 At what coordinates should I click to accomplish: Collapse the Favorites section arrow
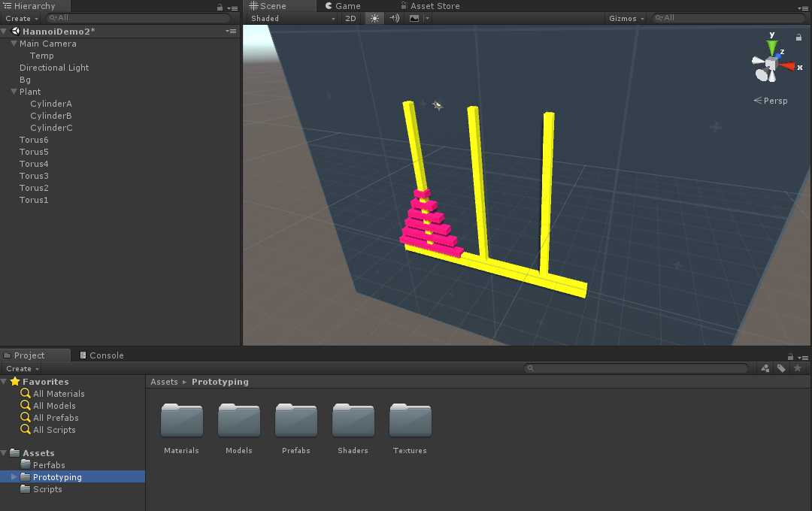pos(5,382)
